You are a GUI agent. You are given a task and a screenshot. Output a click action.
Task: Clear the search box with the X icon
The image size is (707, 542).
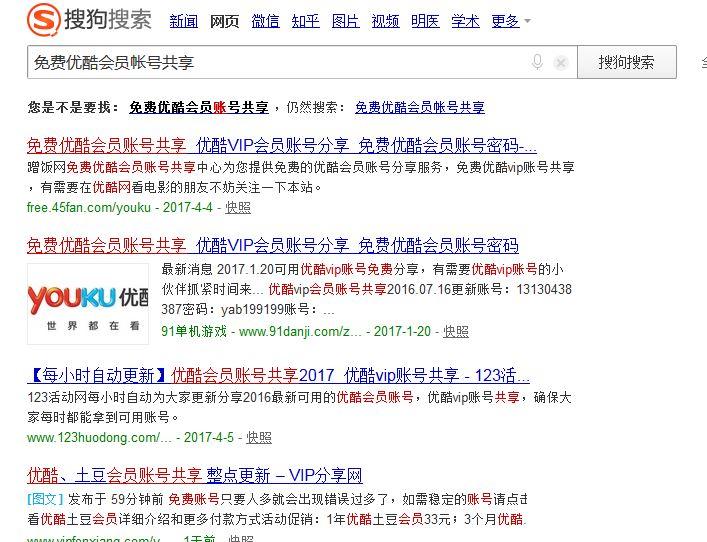[561, 63]
